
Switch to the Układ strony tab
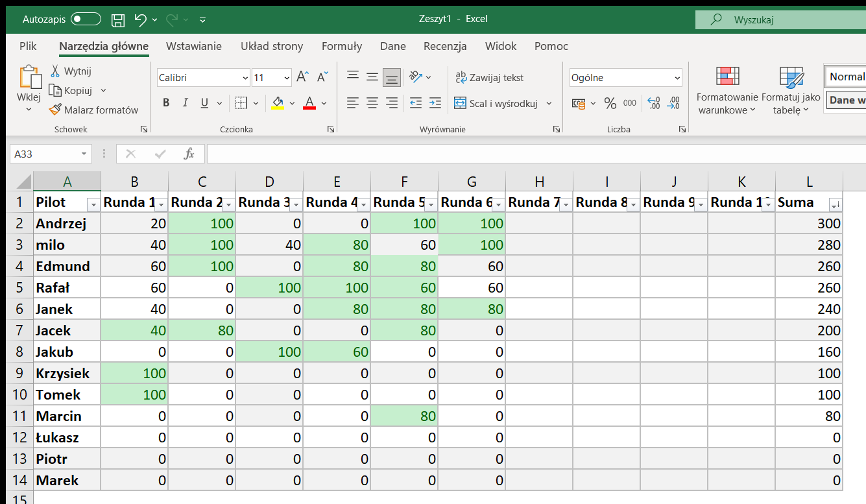(272, 46)
